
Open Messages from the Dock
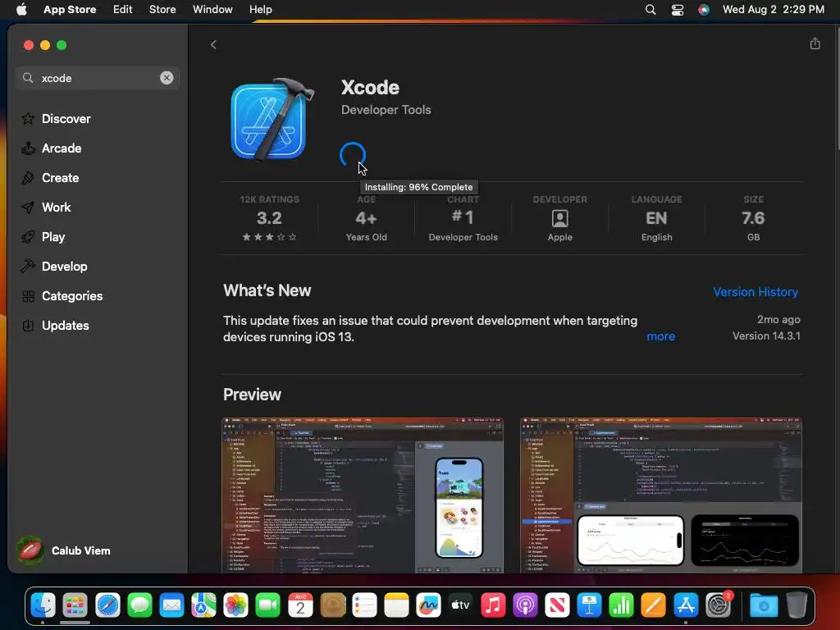point(139,606)
